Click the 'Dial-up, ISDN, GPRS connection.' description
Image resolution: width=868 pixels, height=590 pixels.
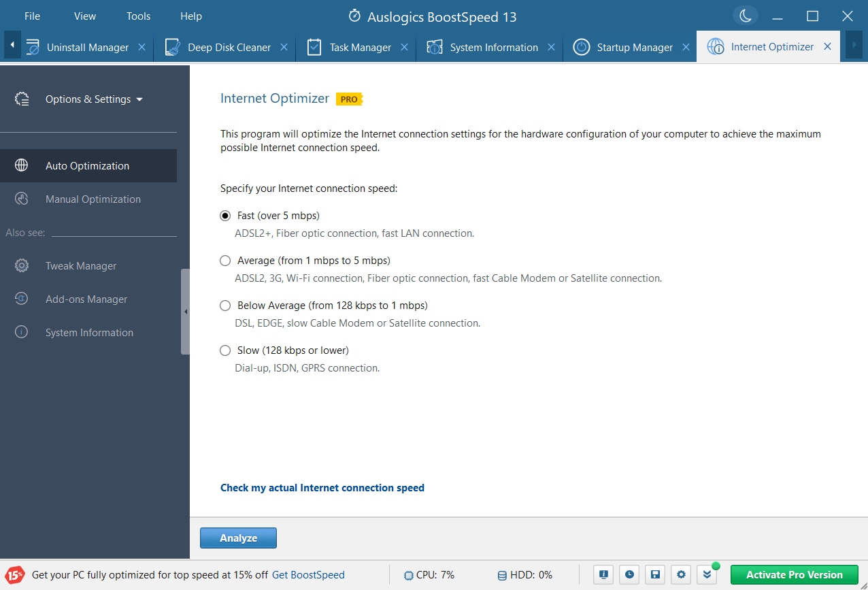pyautogui.click(x=307, y=368)
